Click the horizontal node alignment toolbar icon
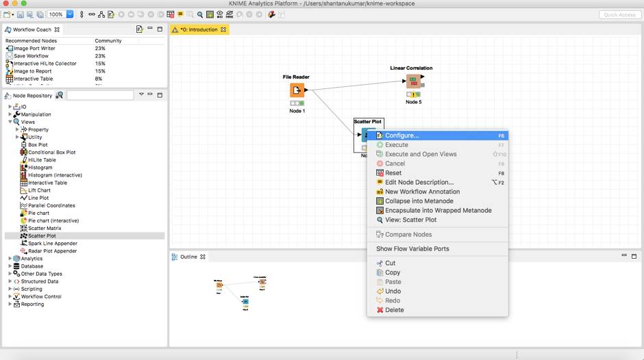This screenshot has width=644, height=360. (x=92, y=14)
